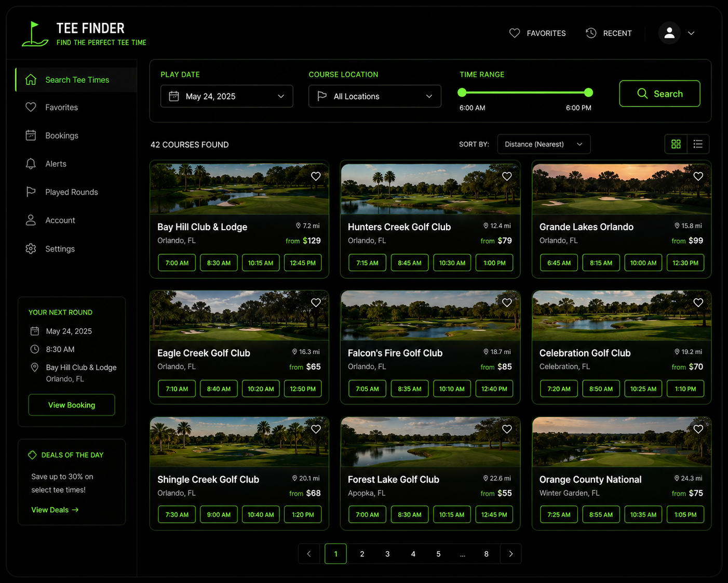Favorite Bay Hill Club & Lodge
728x583 pixels.
(x=316, y=176)
